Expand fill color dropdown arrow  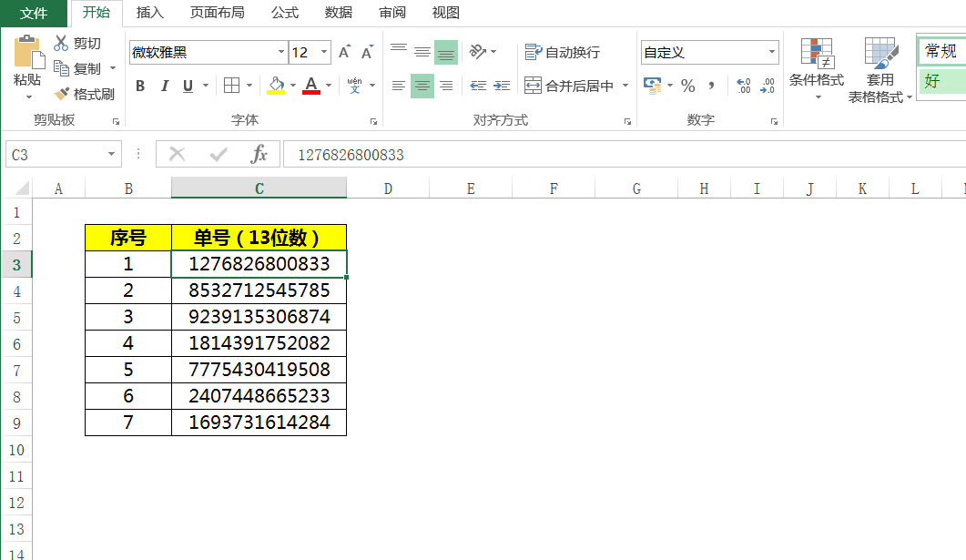click(x=292, y=86)
